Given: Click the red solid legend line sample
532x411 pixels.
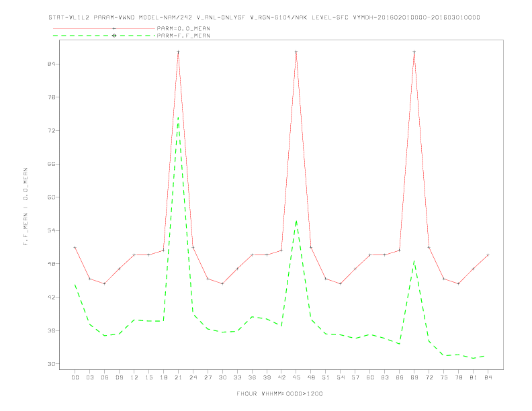Looking at the screenshot, I should pos(104,28).
